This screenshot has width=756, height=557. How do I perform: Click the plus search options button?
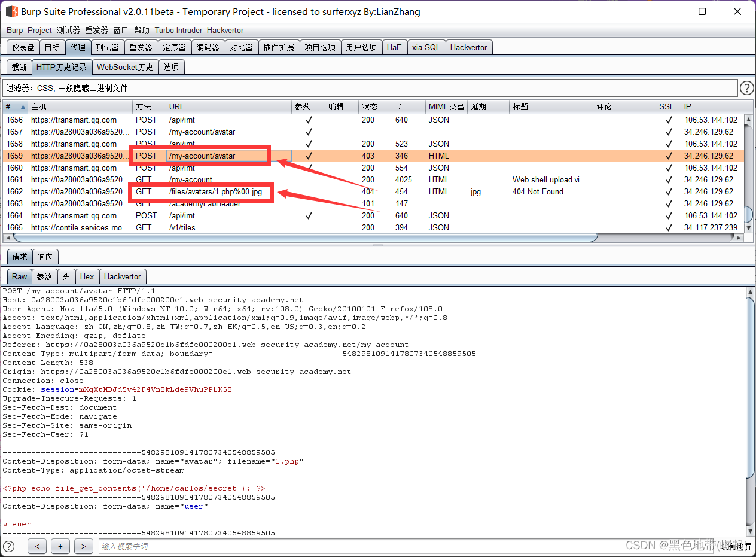coord(60,546)
